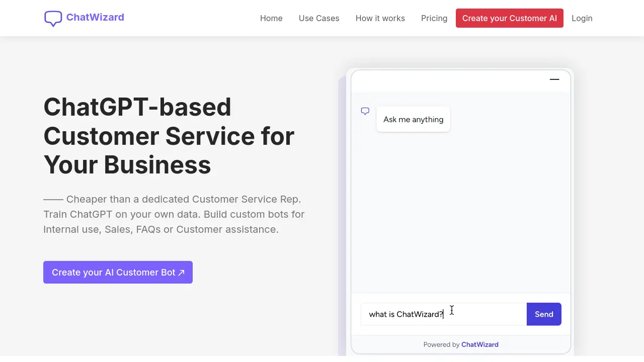The height and width of the screenshot is (362, 644).
Task: Go to Use Cases in navigation
Action: [319, 18]
